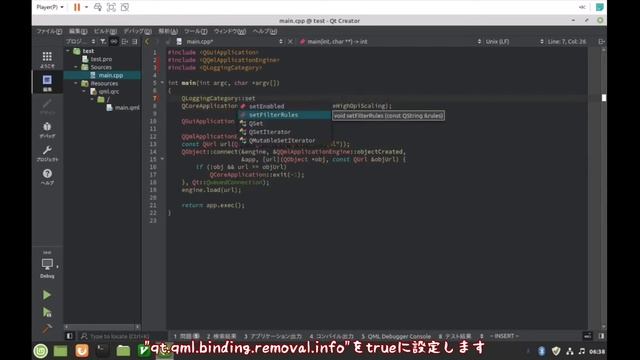
Task: Click the Line: 7, Col: 26 indicator
Action: coord(567,41)
